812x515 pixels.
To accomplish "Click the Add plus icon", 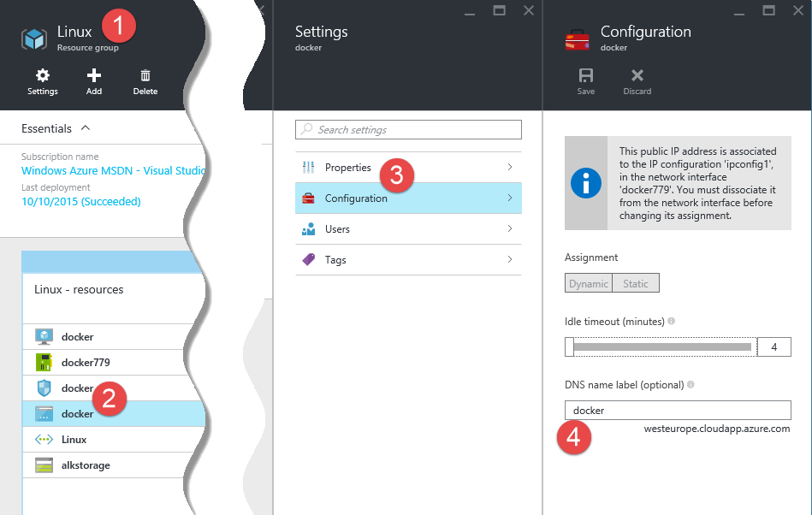I will (x=94, y=75).
